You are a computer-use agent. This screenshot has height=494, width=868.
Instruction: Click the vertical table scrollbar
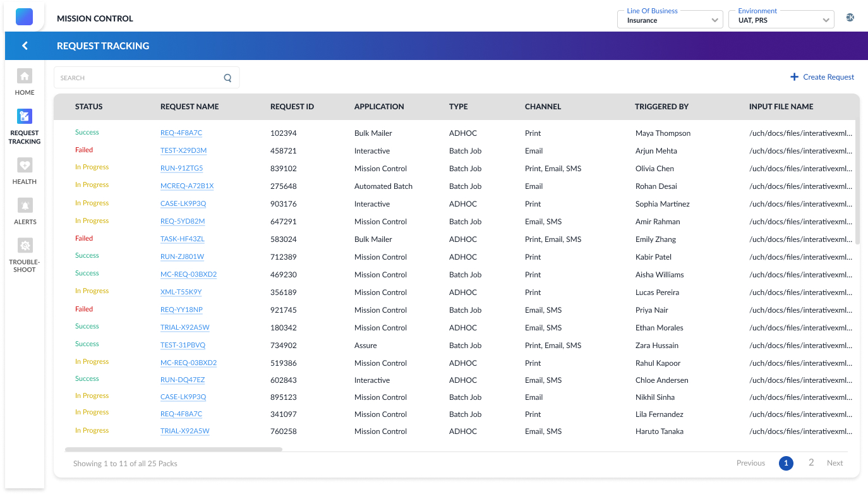tap(857, 183)
